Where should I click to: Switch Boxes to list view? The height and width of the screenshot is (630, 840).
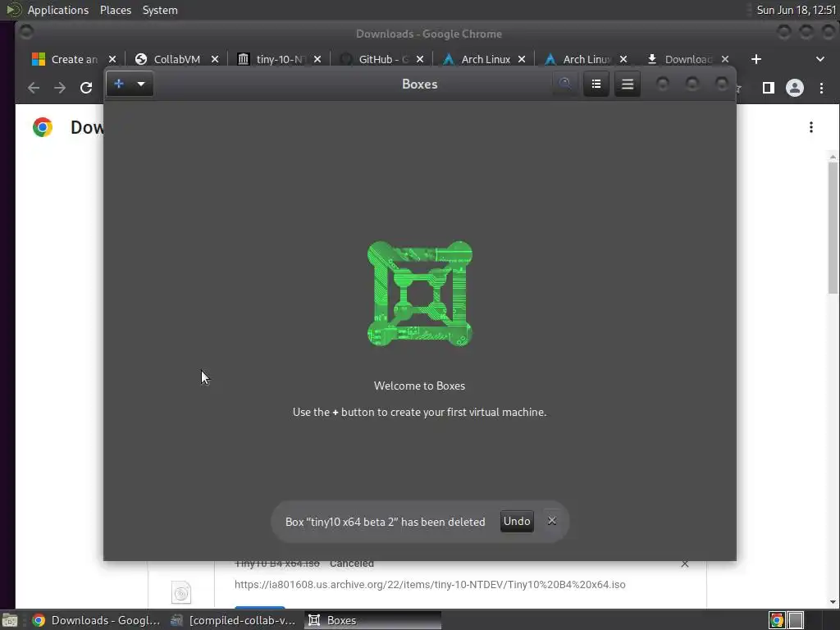(596, 84)
